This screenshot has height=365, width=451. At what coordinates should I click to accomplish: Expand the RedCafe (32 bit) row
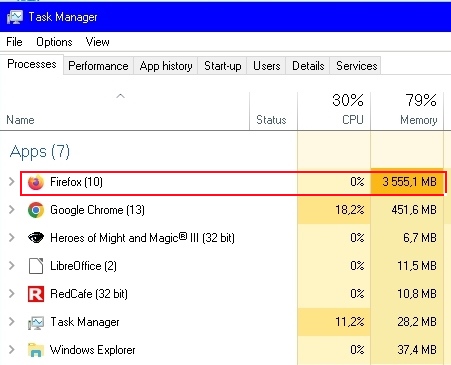12,294
